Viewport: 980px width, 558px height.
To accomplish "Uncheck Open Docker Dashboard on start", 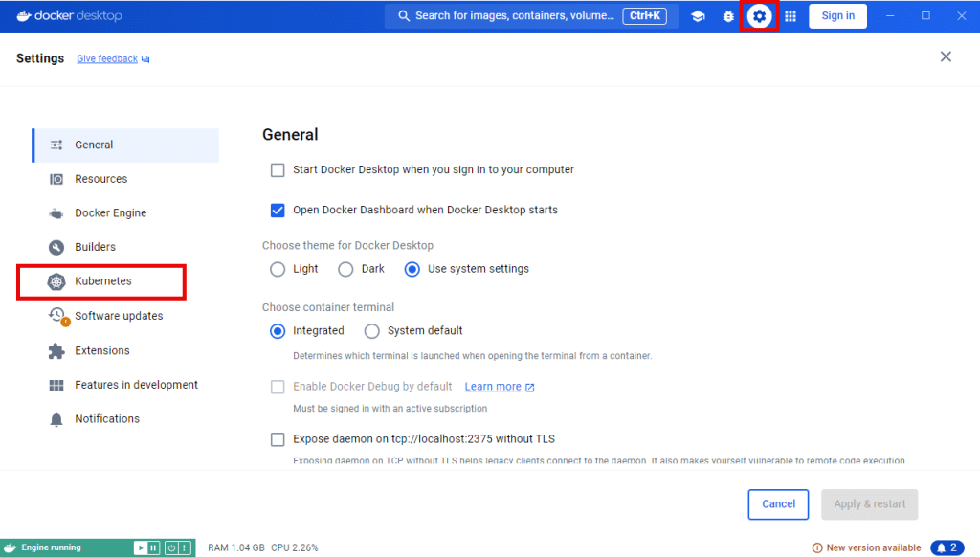I will click(x=278, y=210).
